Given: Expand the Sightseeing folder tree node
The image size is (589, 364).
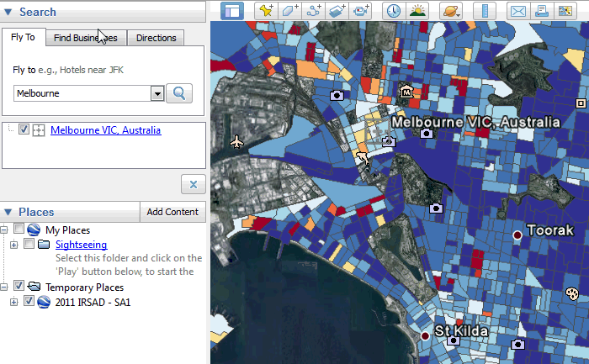Looking at the screenshot, I should [14, 245].
